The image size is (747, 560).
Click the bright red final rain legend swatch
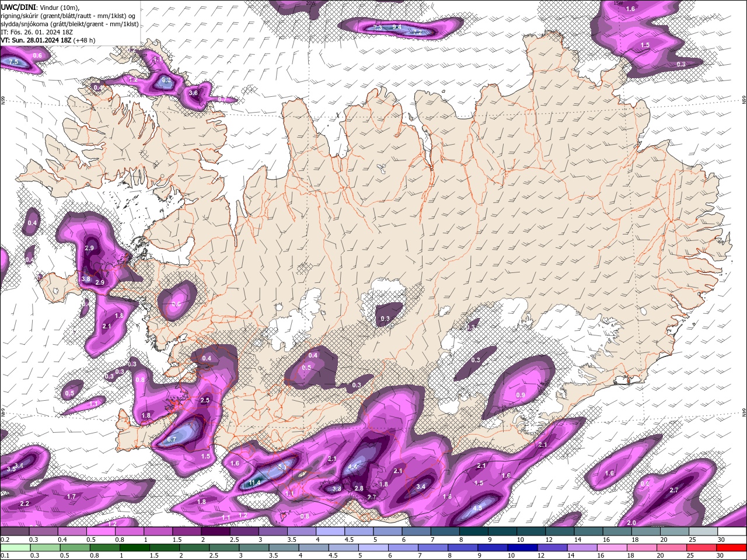731,548
